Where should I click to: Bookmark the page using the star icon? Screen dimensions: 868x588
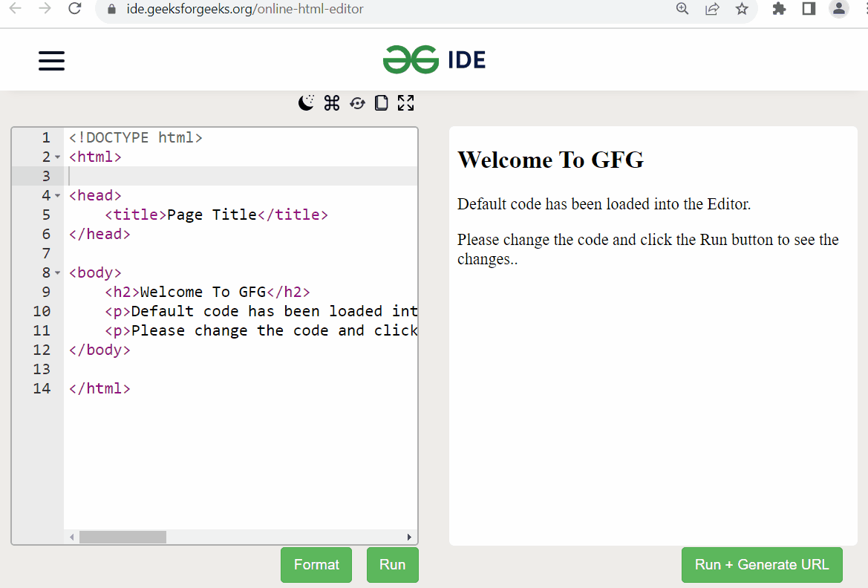[x=741, y=10]
